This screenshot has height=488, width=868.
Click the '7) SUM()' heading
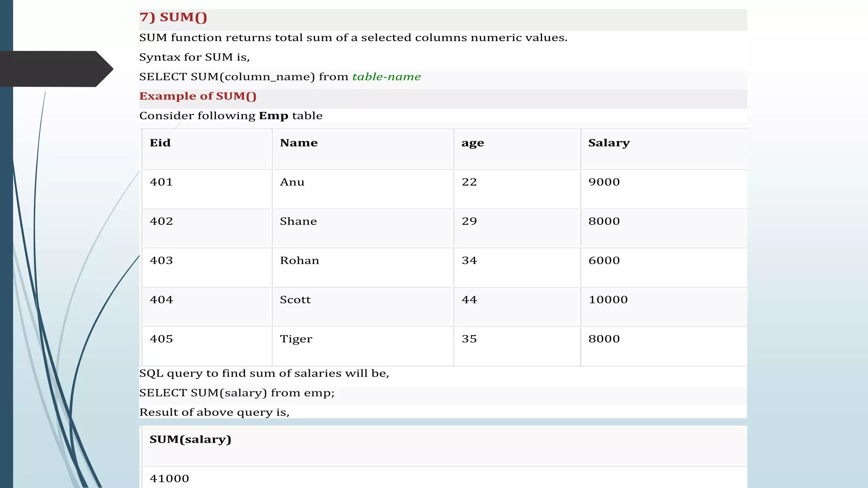(173, 17)
